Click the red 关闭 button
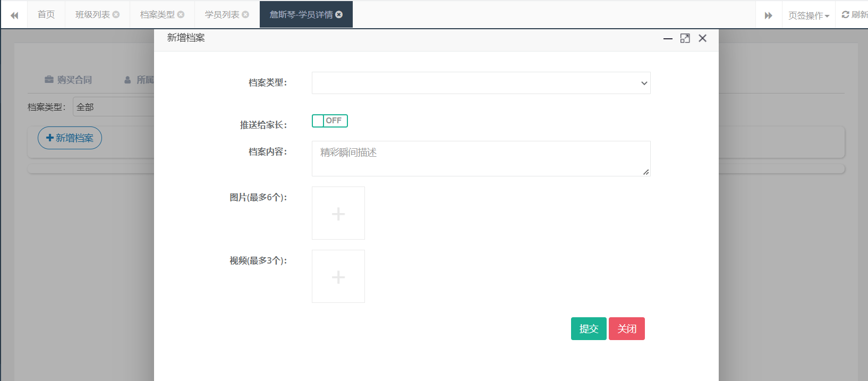This screenshot has width=868, height=381. (x=627, y=329)
